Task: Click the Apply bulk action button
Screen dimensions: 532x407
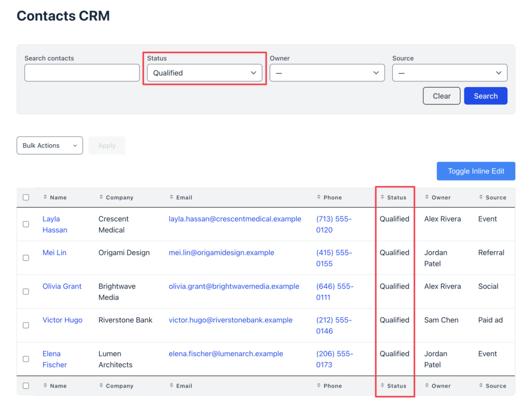Action: pyautogui.click(x=107, y=145)
